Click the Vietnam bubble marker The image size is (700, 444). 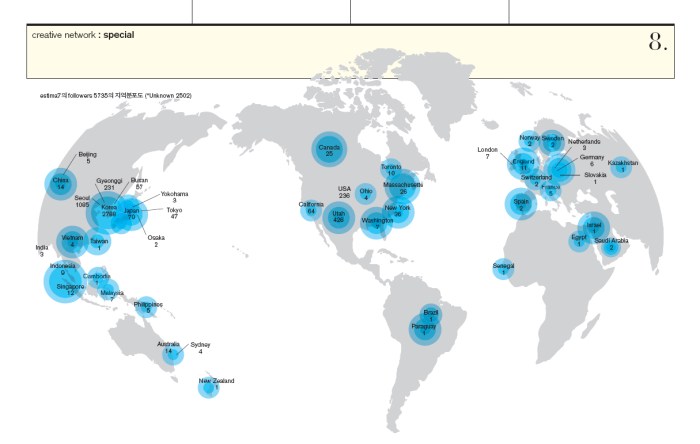tap(72, 241)
